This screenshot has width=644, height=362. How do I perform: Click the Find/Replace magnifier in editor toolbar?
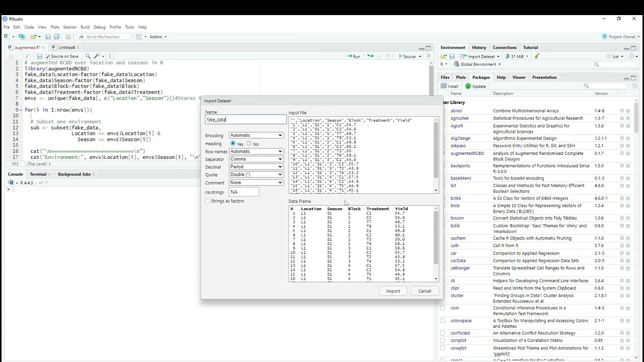[88, 56]
